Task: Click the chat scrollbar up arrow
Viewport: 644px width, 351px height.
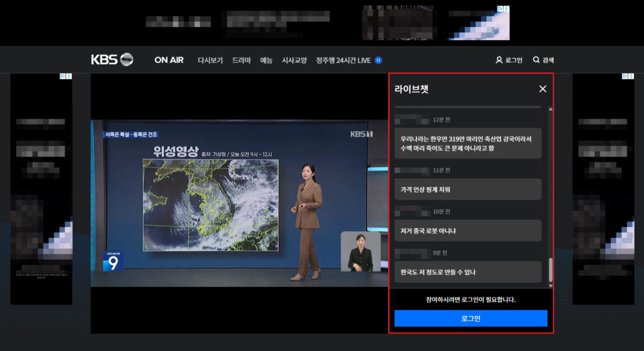Action: tap(551, 109)
